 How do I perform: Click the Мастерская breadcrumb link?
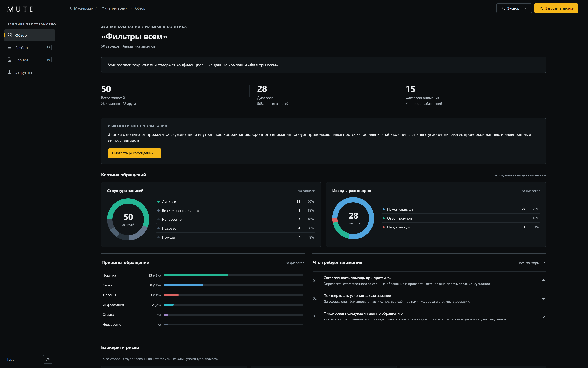84,8
